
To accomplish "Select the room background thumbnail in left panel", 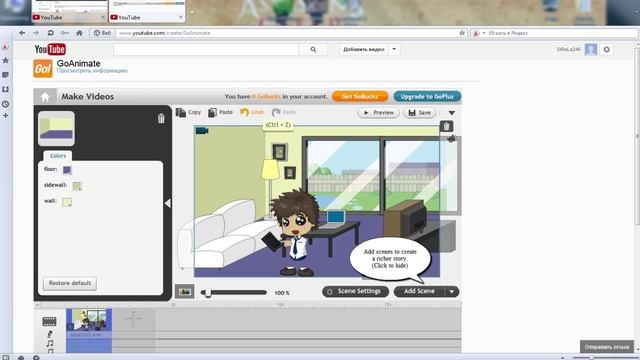I will pyautogui.click(x=56, y=129).
